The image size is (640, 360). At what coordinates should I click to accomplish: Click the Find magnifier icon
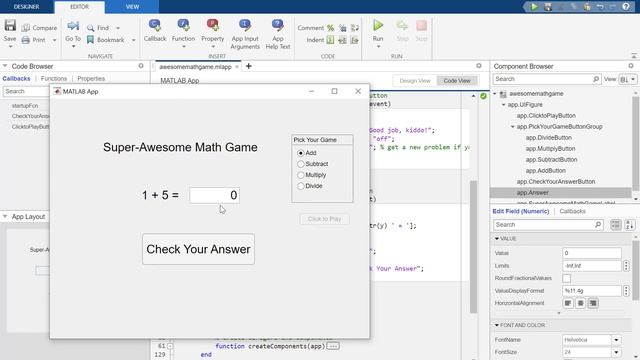coord(90,28)
